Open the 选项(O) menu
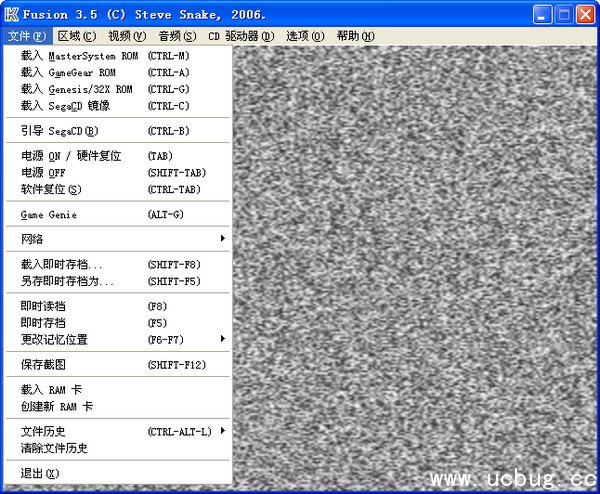 point(305,36)
